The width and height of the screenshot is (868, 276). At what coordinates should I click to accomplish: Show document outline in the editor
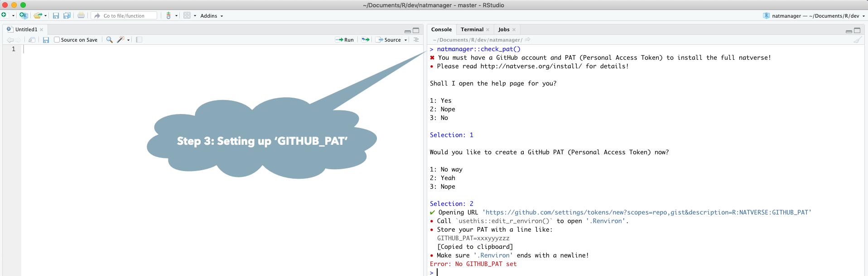point(416,40)
